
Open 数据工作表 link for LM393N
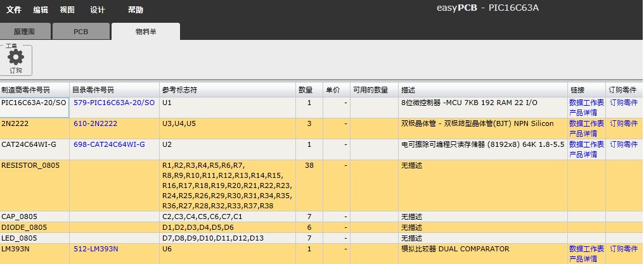click(586, 249)
